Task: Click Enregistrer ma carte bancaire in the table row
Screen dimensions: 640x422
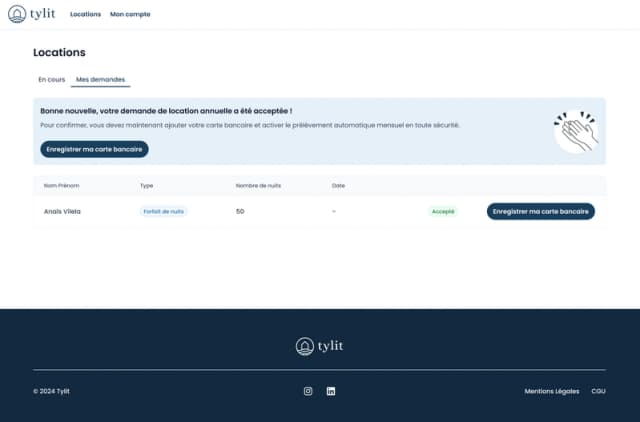Action: click(540, 212)
